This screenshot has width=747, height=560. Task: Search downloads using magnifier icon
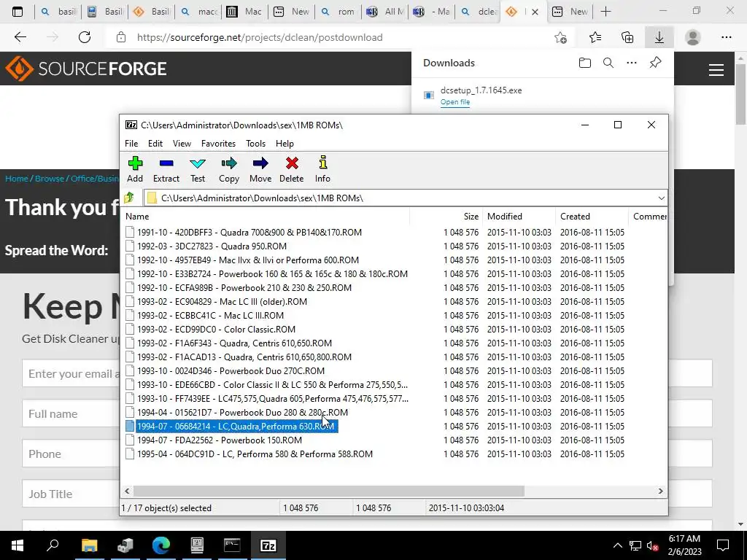tap(608, 63)
